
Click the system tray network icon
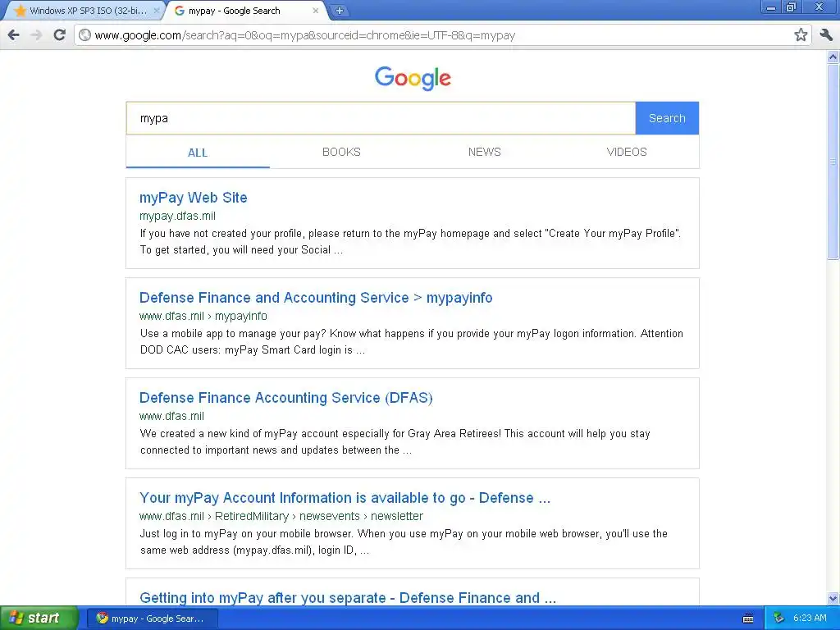(x=778, y=619)
